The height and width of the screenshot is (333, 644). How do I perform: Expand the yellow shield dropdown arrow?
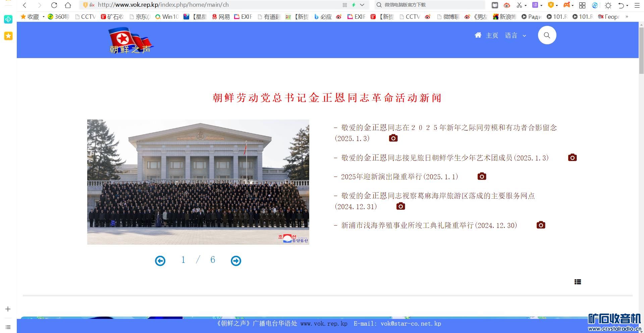point(557,5)
